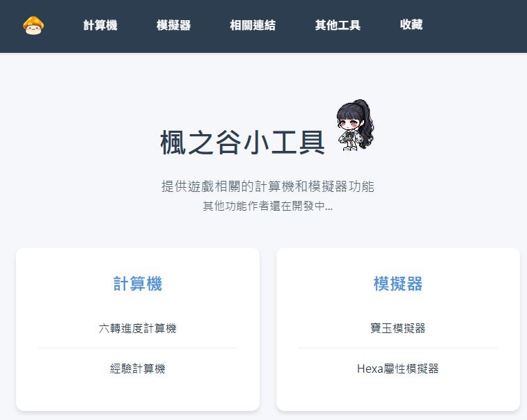Click the 其他功能作者還在開發中 notice text

[x=268, y=206]
